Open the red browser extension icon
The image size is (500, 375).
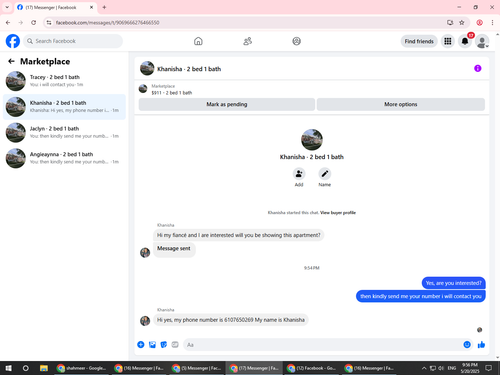tap(479, 22)
